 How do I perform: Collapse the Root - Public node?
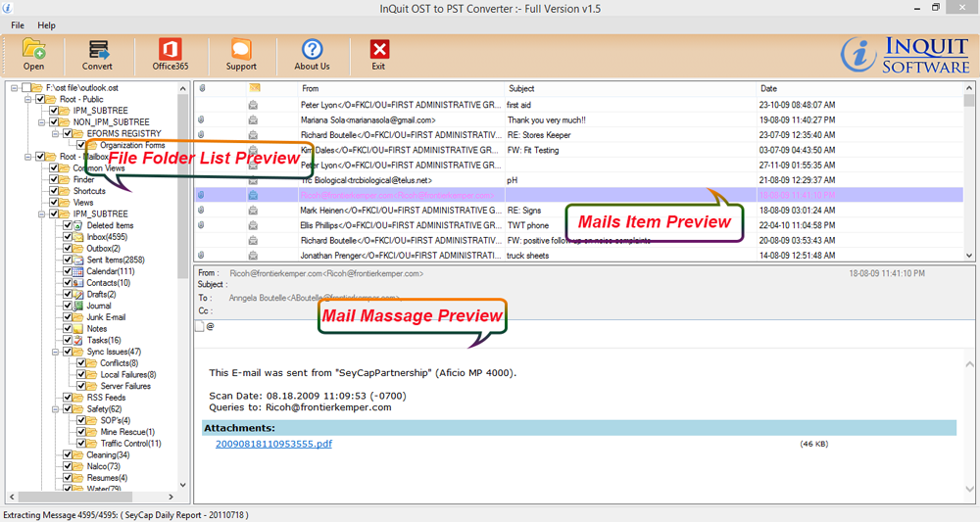tap(27, 99)
